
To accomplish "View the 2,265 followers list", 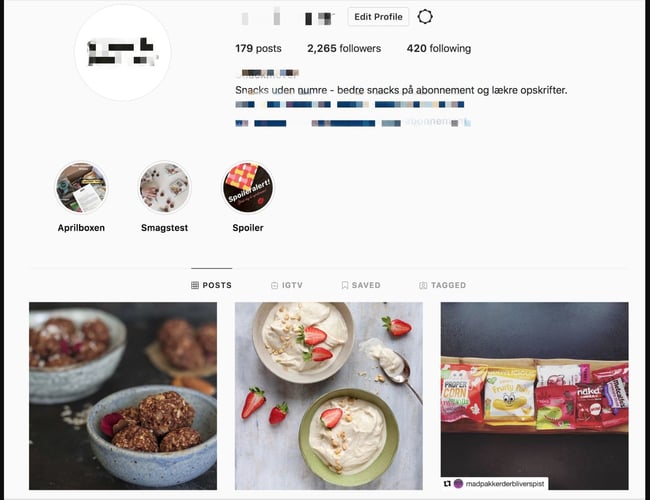I will coord(344,49).
